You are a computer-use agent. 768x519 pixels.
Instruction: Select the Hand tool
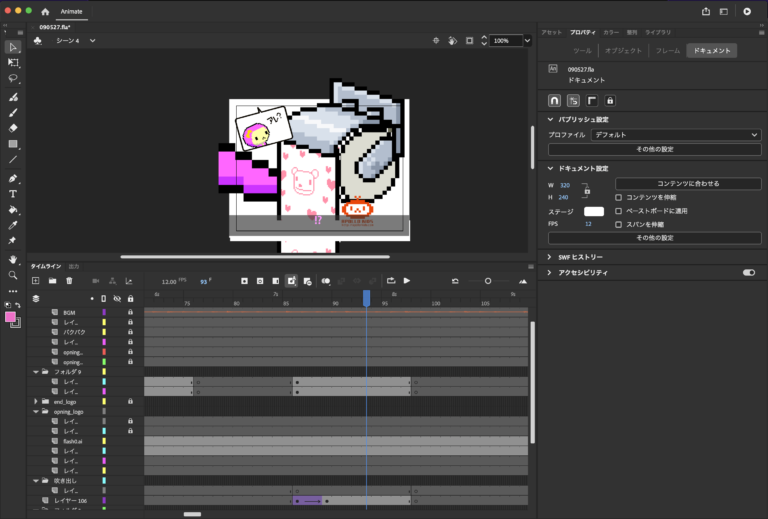13,259
